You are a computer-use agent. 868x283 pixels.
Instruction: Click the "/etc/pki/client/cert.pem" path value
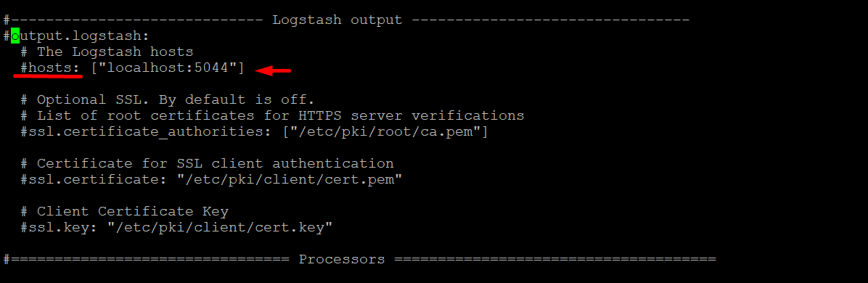click(290, 180)
